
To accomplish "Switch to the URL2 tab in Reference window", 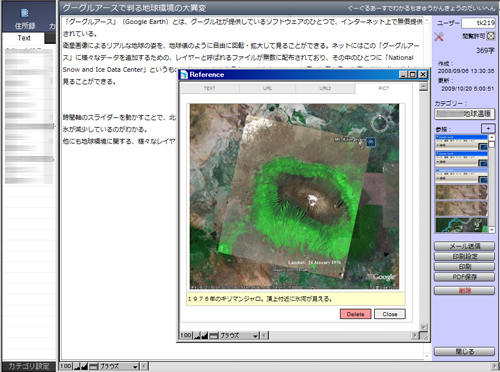I will tap(325, 88).
